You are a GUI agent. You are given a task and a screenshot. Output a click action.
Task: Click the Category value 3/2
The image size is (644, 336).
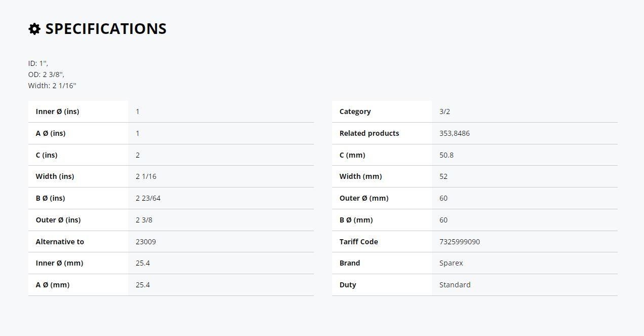tap(445, 111)
